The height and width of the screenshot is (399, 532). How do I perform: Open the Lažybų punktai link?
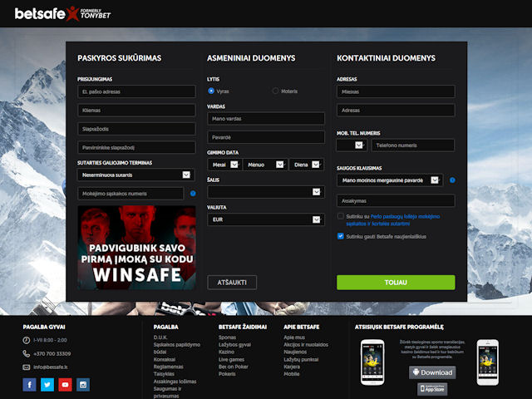301,359
